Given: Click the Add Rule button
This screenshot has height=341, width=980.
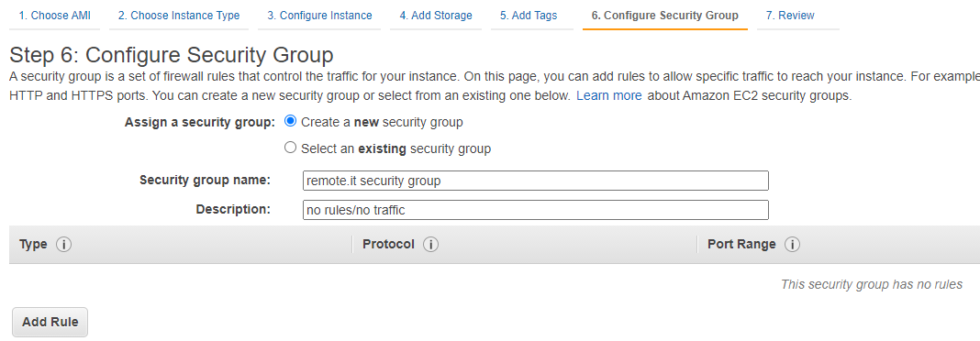Looking at the screenshot, I should pyautogui.click(x=50, y=323).
